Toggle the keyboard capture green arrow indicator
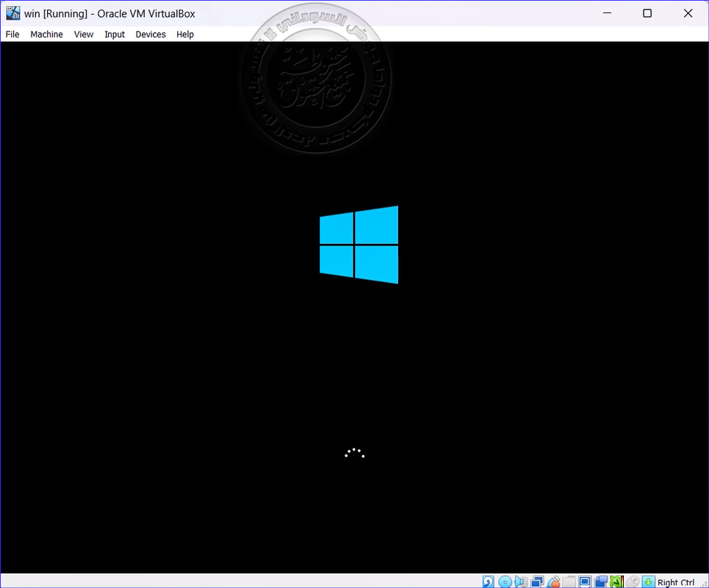The width and height of the screenshot is (709, 588). tap(648, 582)
